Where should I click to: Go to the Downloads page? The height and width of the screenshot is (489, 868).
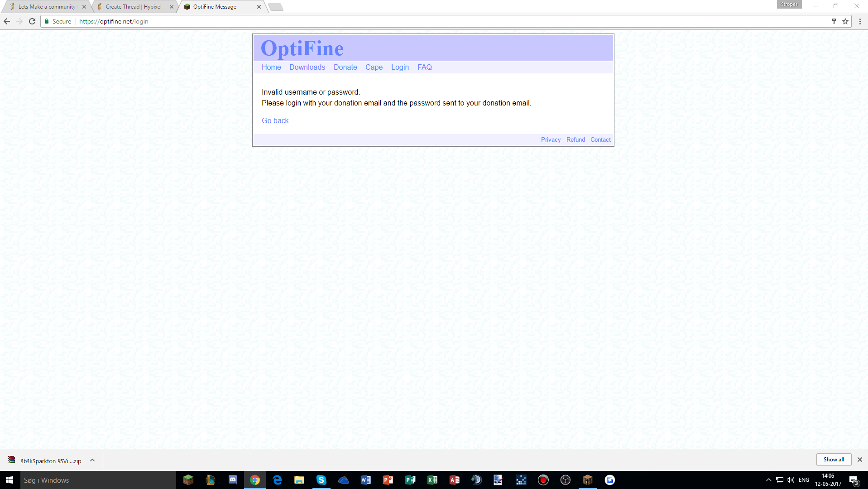(307, 67)
